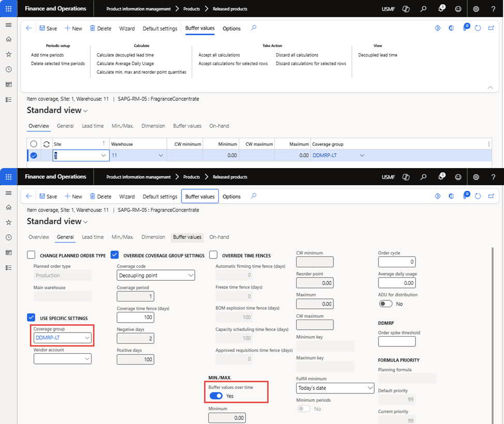Open Modules list icon in lower window sidebar
This screenshot has height=424, width=504.
(x=9, y=268)
